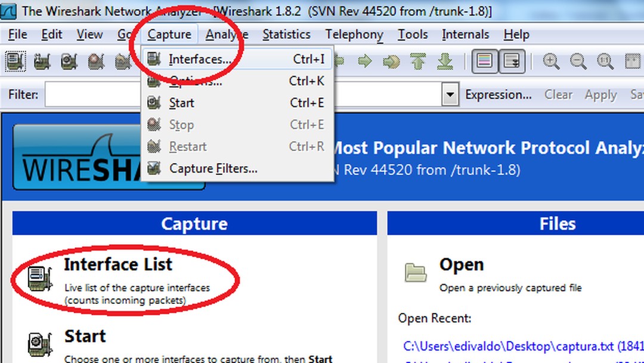Click the start capture toolbar icon
Image resolution: width=644 pixels, height=363 pixels.
(x=69, y=61)
